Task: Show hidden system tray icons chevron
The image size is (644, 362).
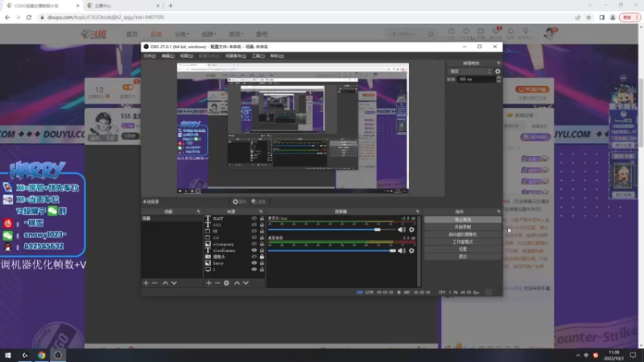Action: click(x=577, y=356)
